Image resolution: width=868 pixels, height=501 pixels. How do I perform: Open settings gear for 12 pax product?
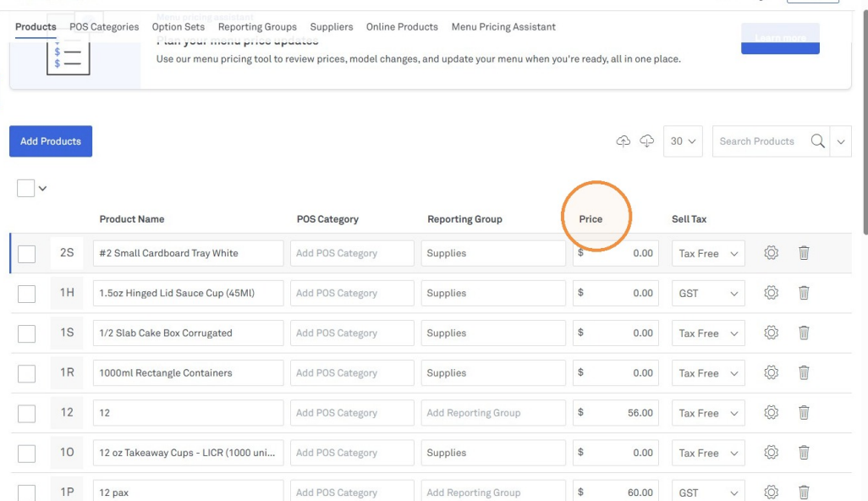[x=771, y=493]
